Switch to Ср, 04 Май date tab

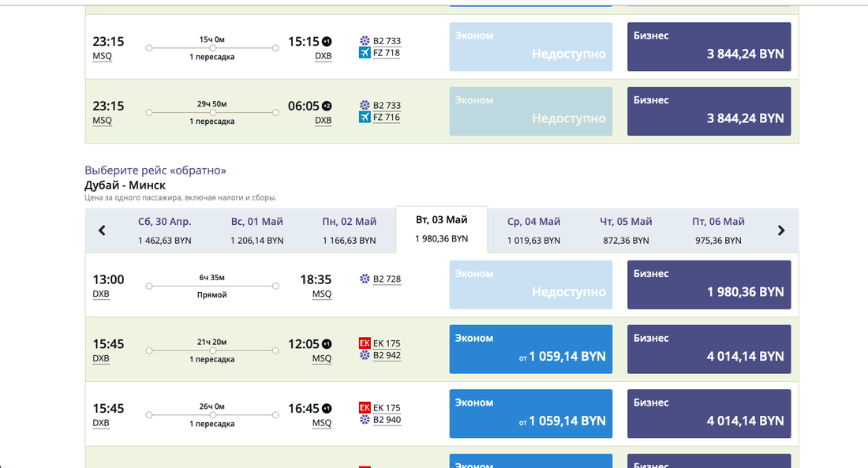click(x=533, y=230)
